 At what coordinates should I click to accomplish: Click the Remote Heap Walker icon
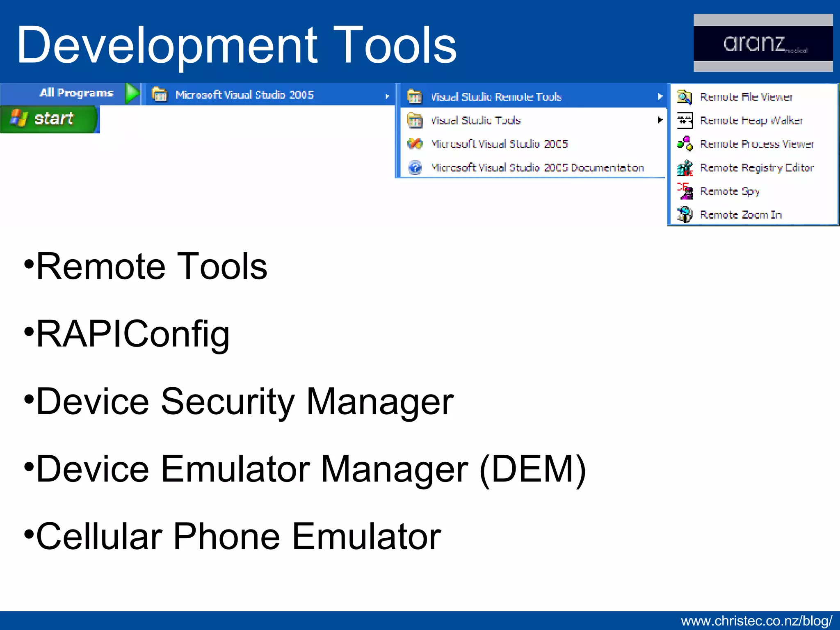click(x=685, y=120)
